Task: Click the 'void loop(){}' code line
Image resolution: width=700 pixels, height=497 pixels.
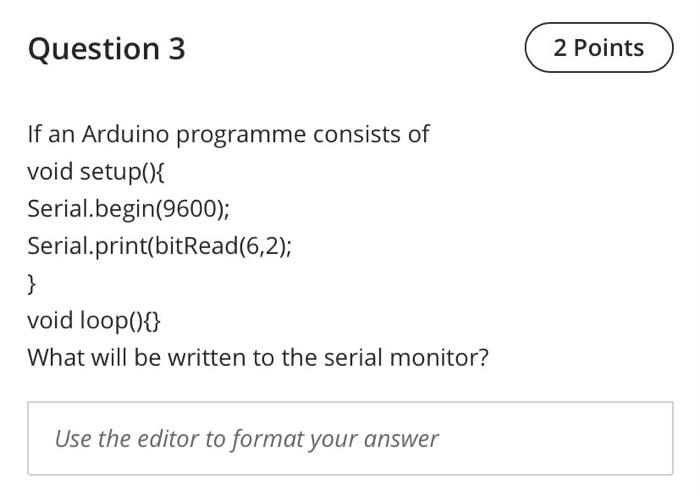Action: tap(94, 321)
